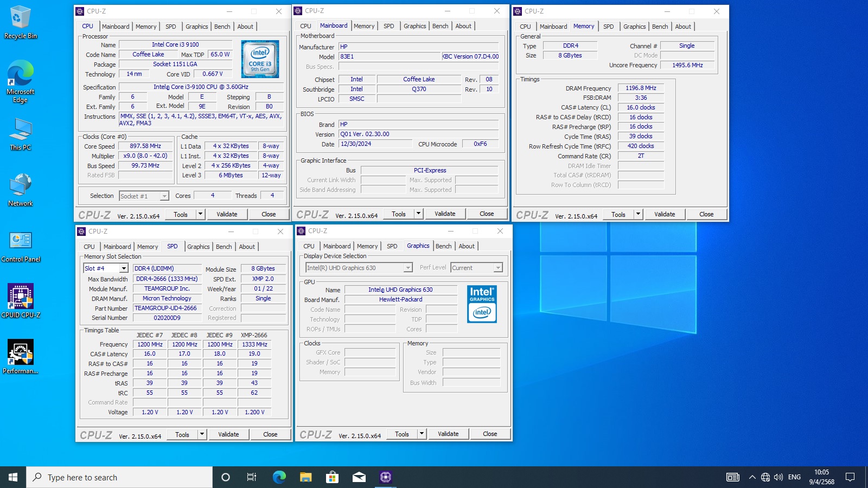Click Validate in the CPU window
This screenshot has width=868, height=488.
point(227,214)
